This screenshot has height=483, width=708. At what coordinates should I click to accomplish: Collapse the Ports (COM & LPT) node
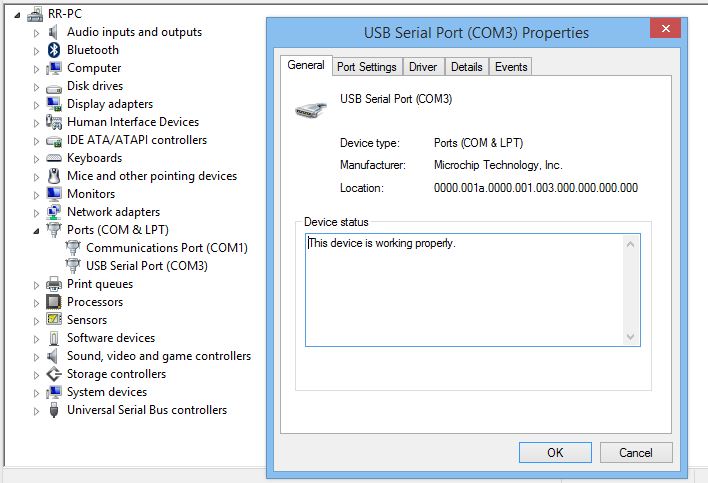pos(38,231)
